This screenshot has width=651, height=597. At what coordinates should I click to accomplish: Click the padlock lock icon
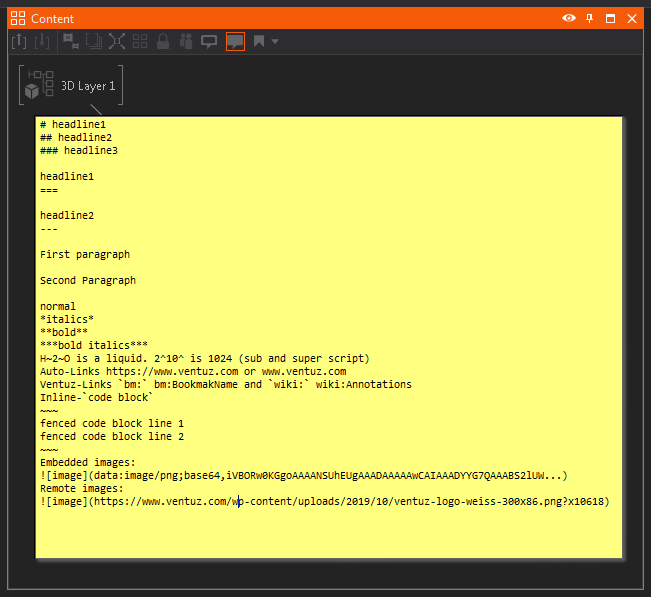163,41
